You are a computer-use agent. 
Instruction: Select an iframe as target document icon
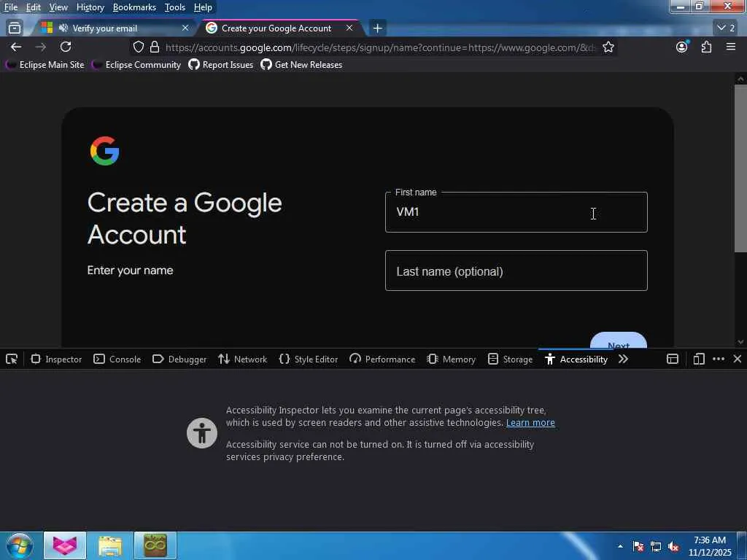coord(673,359)
